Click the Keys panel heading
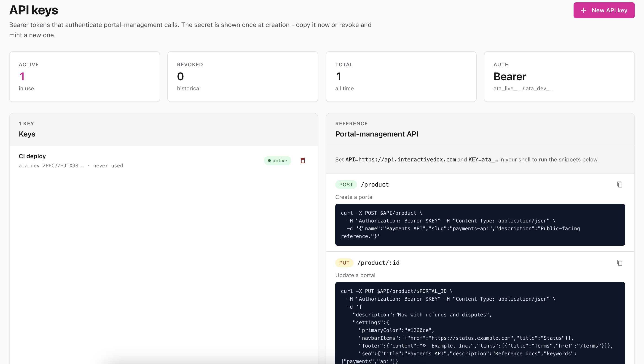644x364 pixels. click(27, 134)
